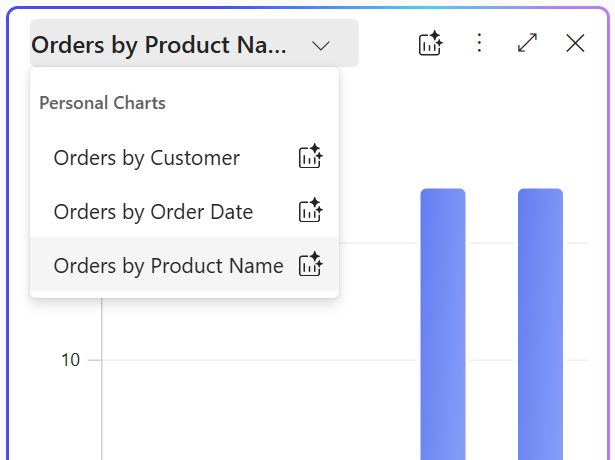This screenshot has width=615, height=460.
Task: Click the AI icon beside Orders by Order Date
Action: pyautogui.click(x=310, y=211)
